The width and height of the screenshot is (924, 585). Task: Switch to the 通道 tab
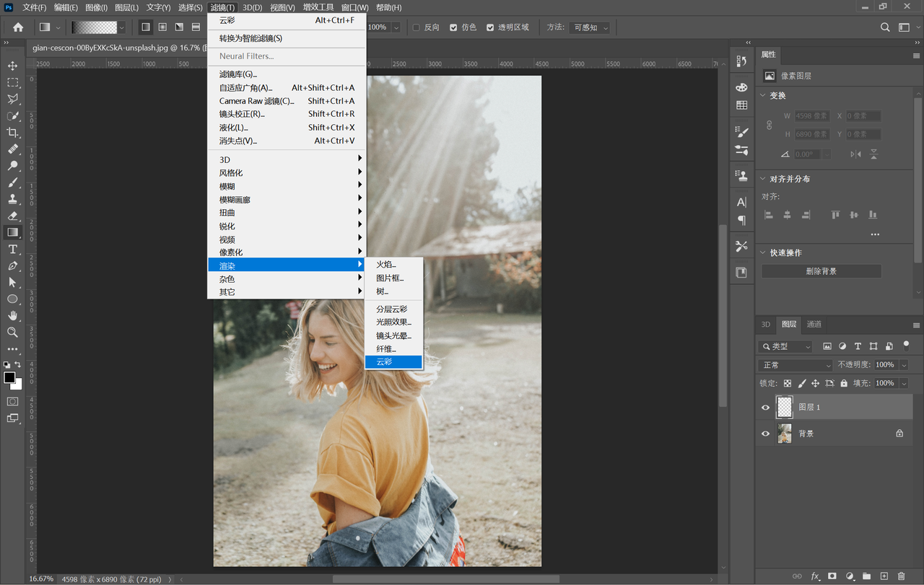coord(814,325)
